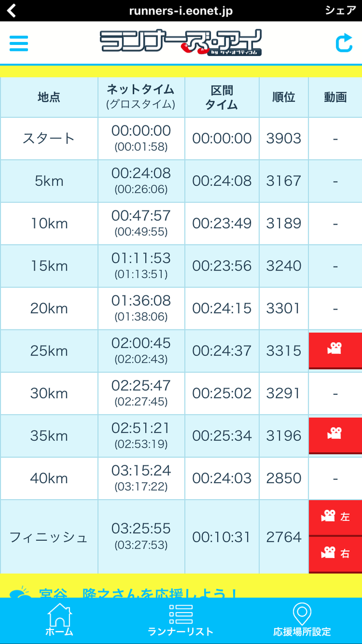362x644 pixels.
Task: Switch to the ランナーリスト tab
Action: click(x=181, y=620)
